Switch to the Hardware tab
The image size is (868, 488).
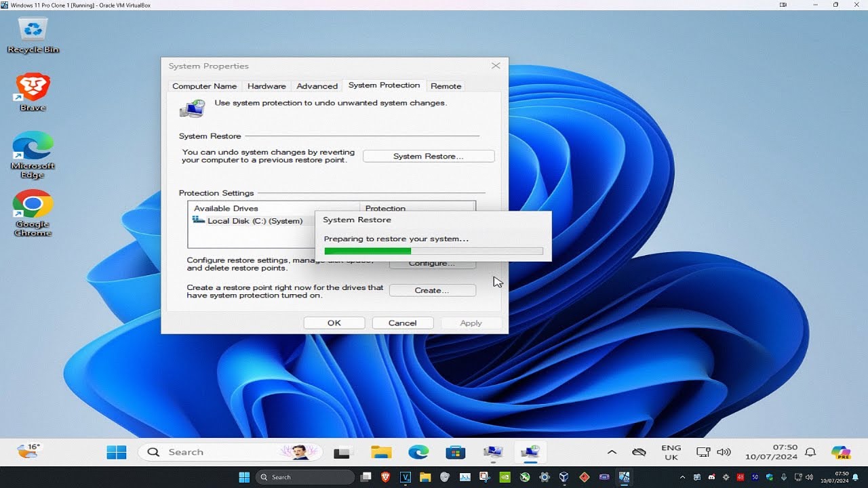tap(267, 86)
